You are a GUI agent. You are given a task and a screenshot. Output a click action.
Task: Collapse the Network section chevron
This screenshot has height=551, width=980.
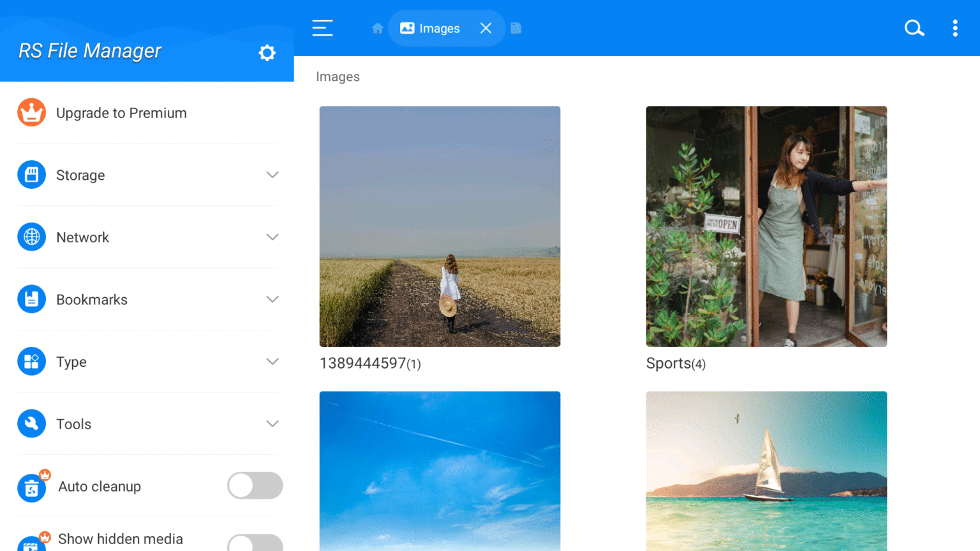pyautogui.click(x=272, y=237)
